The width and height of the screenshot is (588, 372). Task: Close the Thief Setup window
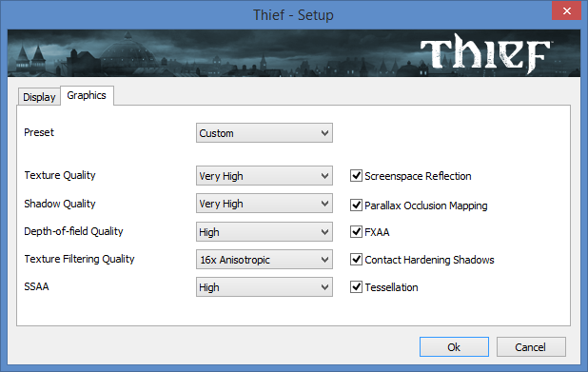[566, 10]
